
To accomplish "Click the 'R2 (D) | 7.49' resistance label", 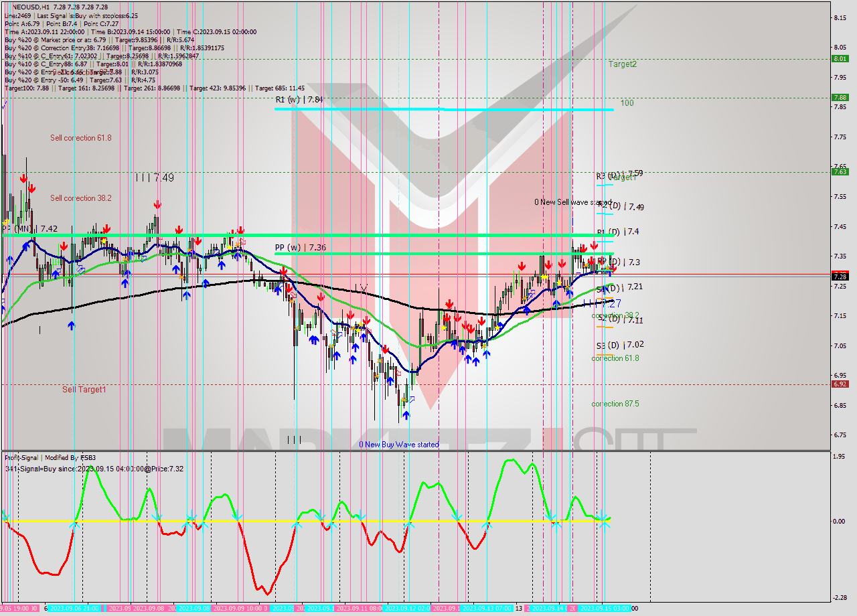I will tap(621, 207).
